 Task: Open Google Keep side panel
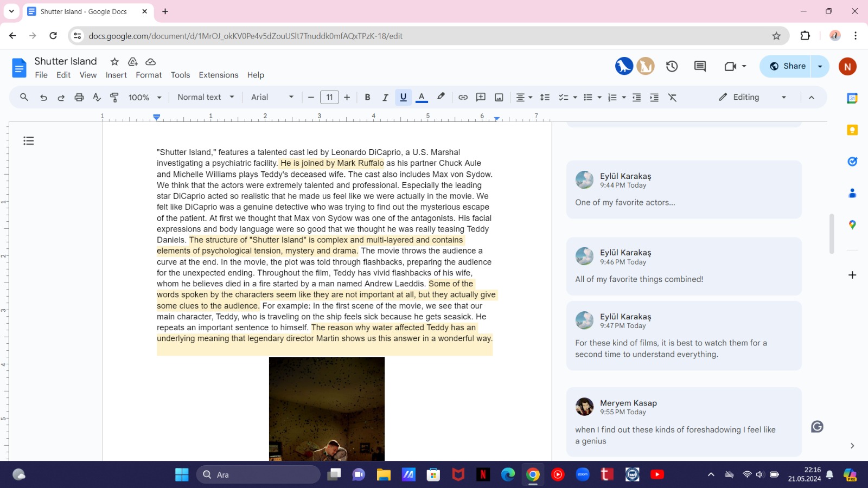[852, 130]
